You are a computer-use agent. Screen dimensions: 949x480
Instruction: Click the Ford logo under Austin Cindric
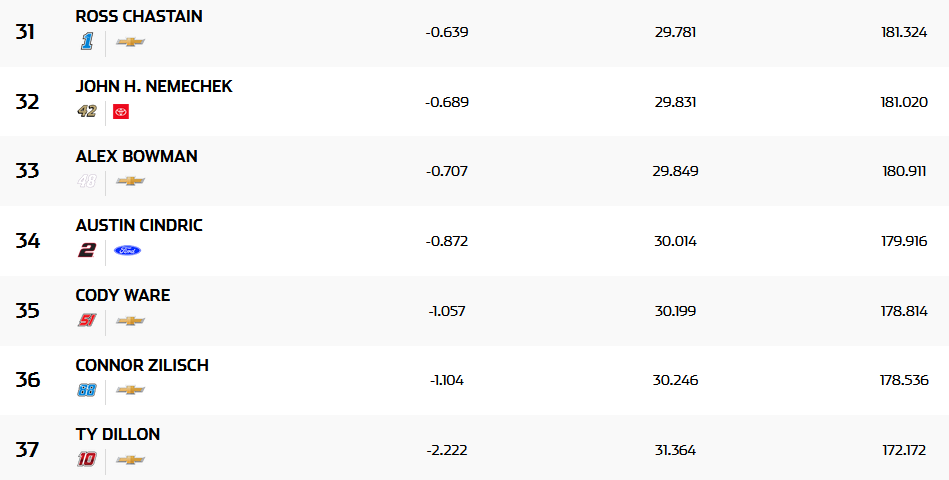[x=127, y=250]
